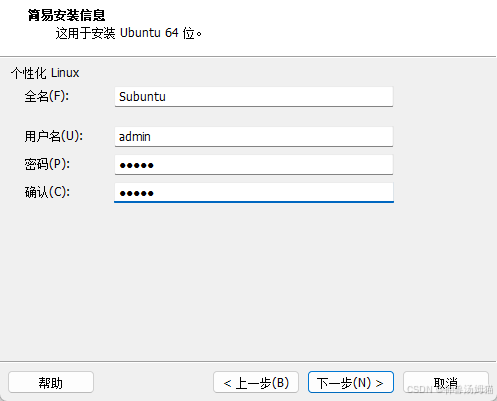Image resolution: width=497 pixels, height=401 pixels.
Task: Click the masked dots in password field
Action: [x=136, y=165]
